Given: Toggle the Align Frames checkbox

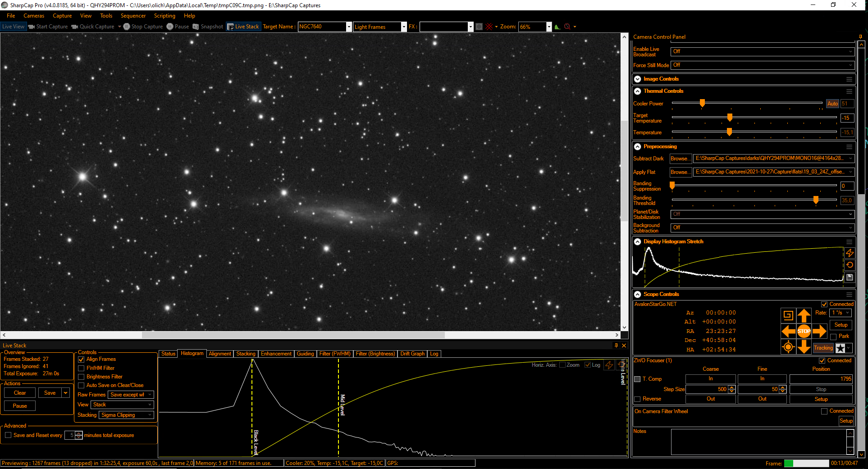Looking at the screenshot, I should click(x=82, y=360).
